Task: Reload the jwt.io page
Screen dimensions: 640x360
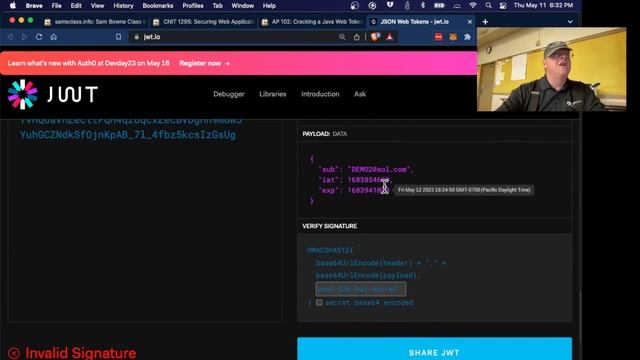Action: tap(39, 37)
